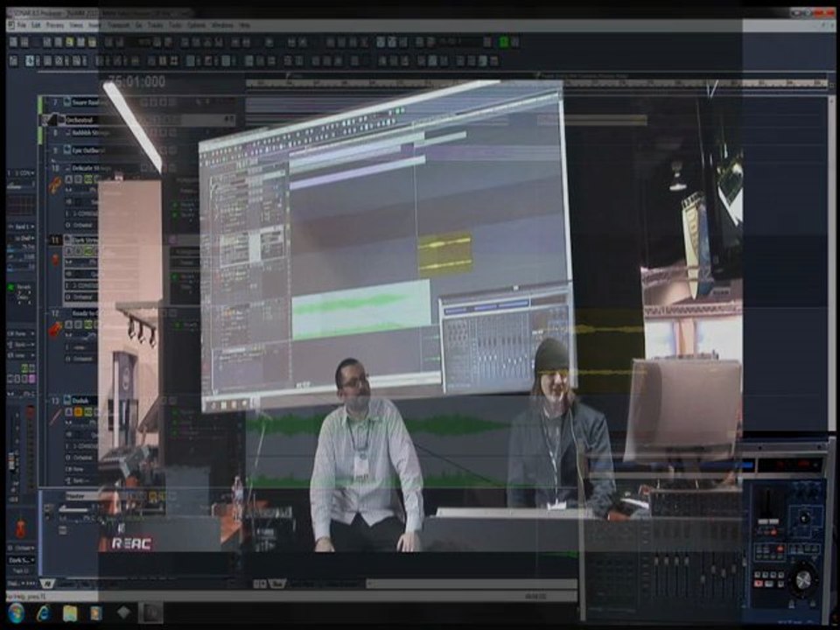Open the Options menu
840x630 pixels.
196,25
